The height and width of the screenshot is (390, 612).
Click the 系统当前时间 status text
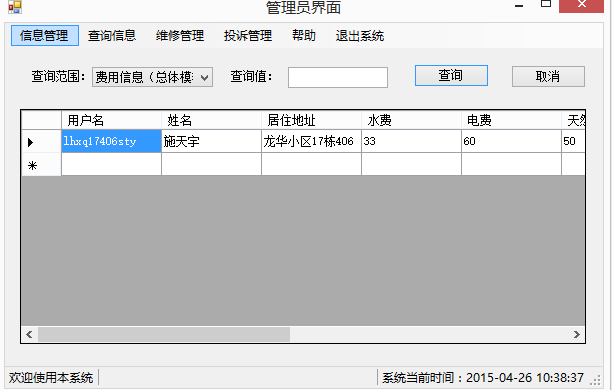click(x=483, y=378)
